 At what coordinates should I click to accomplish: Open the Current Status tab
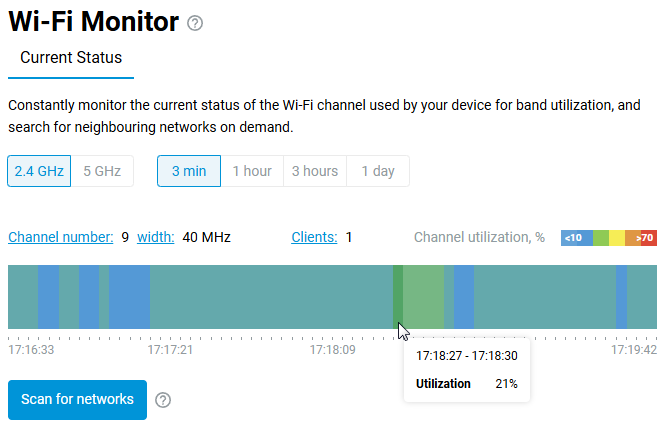pos(71,58)
